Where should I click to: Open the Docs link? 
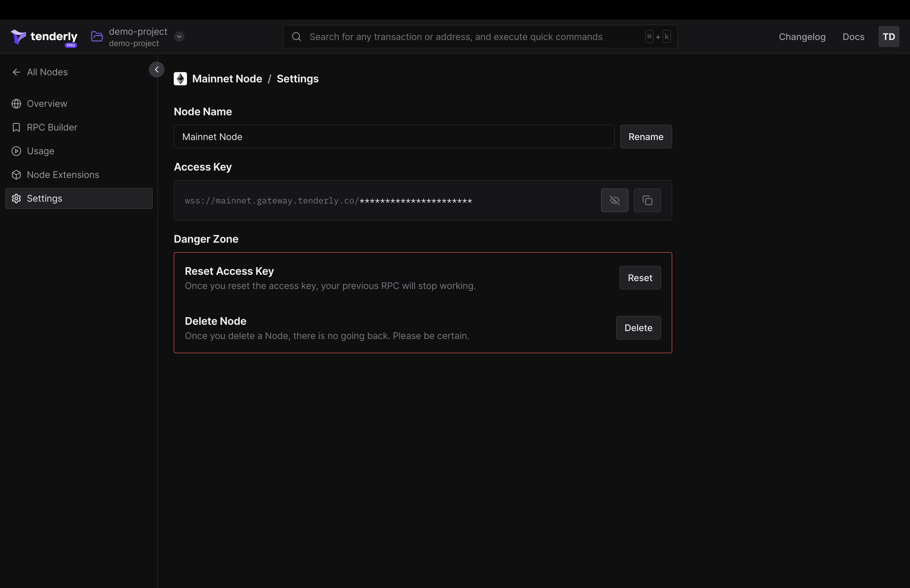click(853, 37)
